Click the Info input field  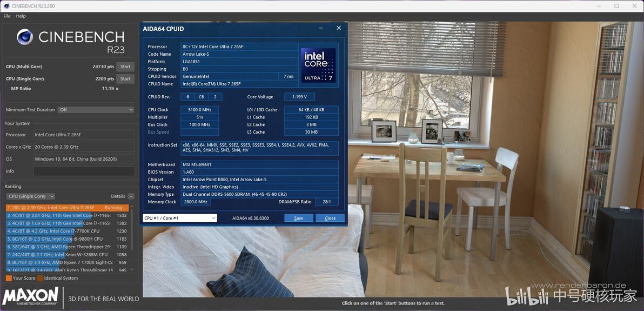84,171
